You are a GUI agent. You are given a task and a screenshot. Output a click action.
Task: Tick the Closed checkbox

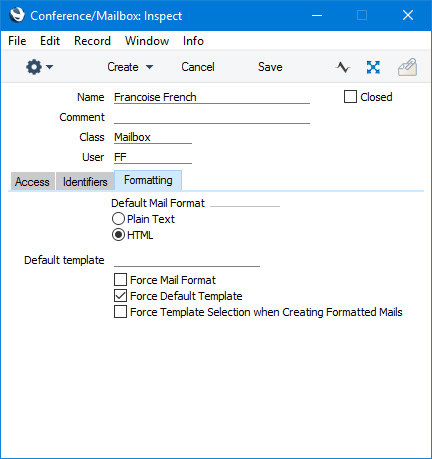pos(350,97)
